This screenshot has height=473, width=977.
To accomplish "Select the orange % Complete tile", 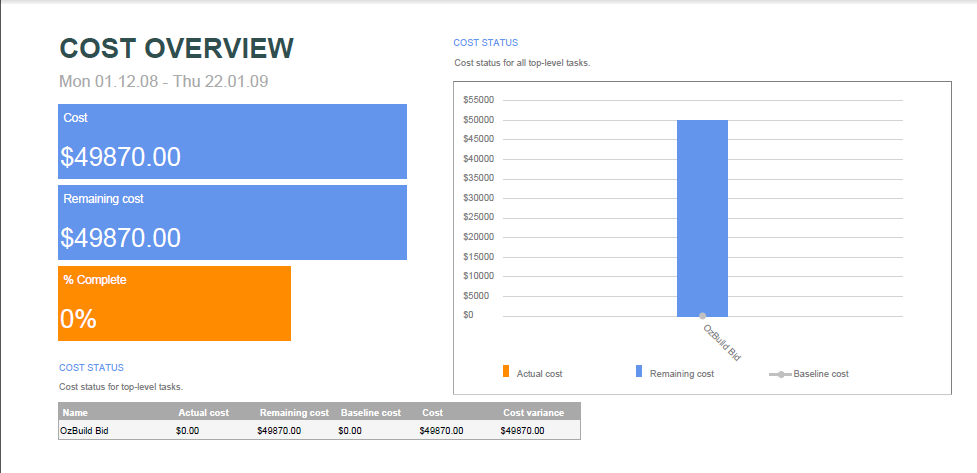I will (174, 303).
